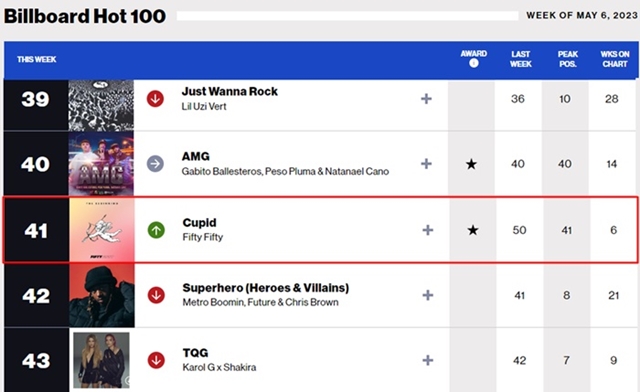Click the Billboard Hot 100 heading
The width and height of the screenshot is (640, 392).
pos(84,16)
